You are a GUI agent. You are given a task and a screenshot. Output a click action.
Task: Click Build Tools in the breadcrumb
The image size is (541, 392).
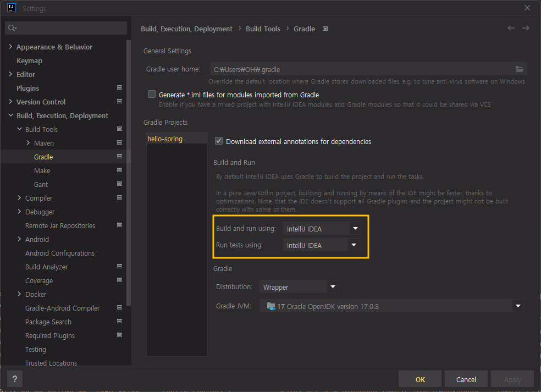[x=263, y=29]
